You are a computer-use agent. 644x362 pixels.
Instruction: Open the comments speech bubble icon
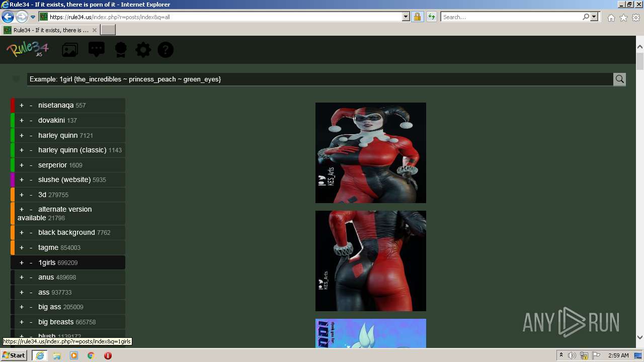(96, 49)
